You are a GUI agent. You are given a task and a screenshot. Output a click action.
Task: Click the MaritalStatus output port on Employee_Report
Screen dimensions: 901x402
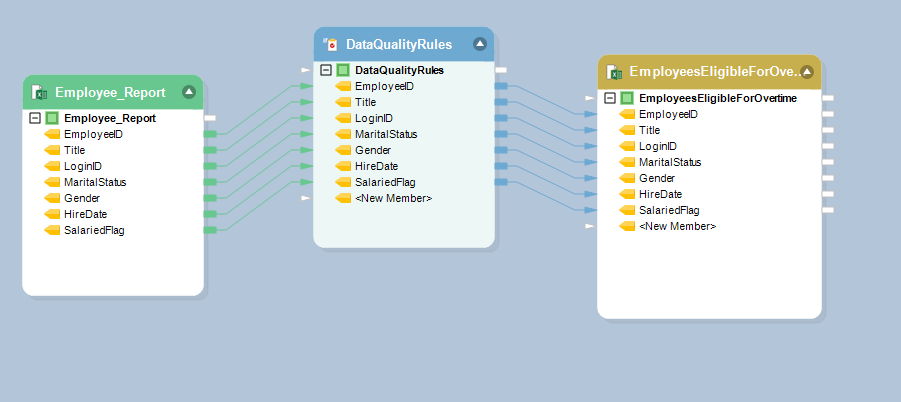coord(210,182)
